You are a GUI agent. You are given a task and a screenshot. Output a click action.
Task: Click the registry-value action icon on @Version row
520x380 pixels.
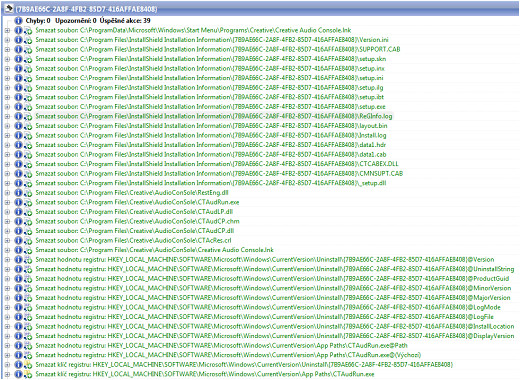28,260
